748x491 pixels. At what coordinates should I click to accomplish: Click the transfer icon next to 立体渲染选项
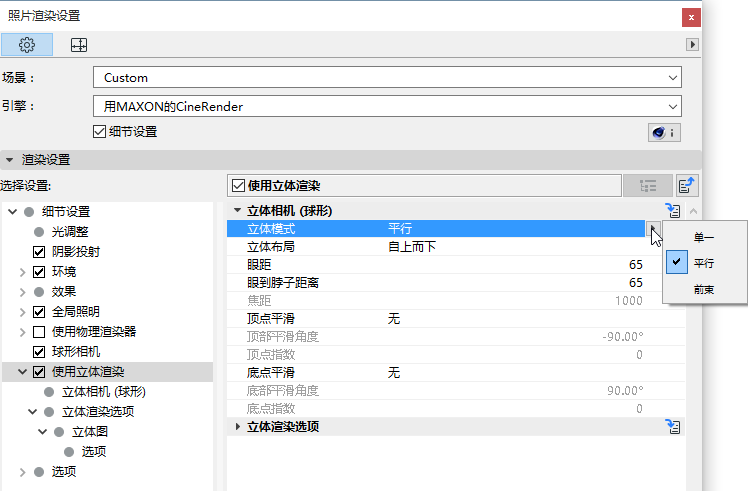point(673,427)
